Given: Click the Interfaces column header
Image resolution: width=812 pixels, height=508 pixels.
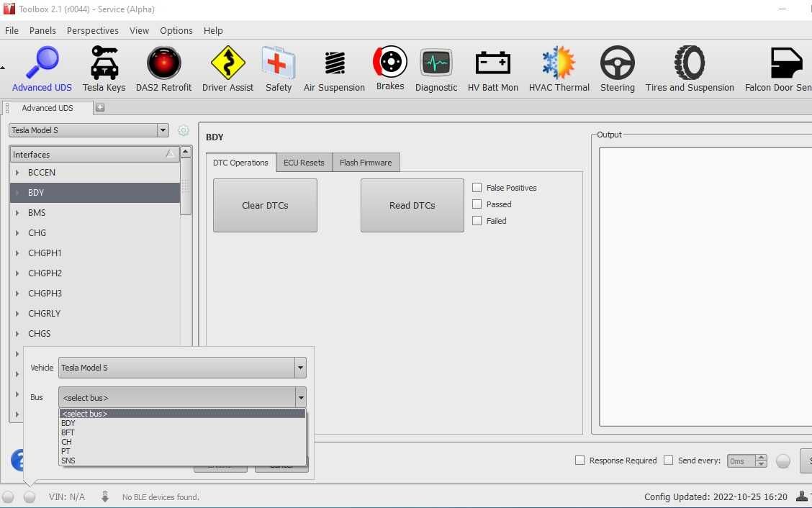Looking at the screenshot, I should click(94, 154).
